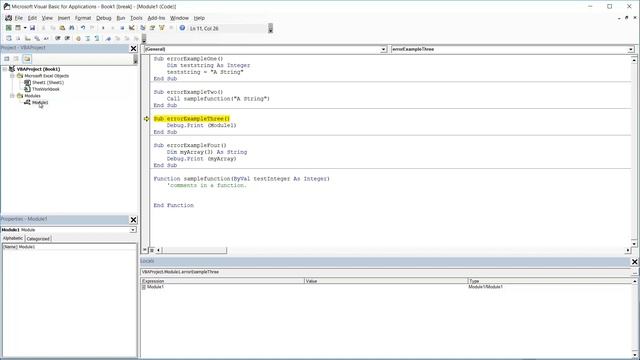Click the blue Help question mark icon
Image resolution: width=640 pixels, height=360 pixels.
[182, 28]
